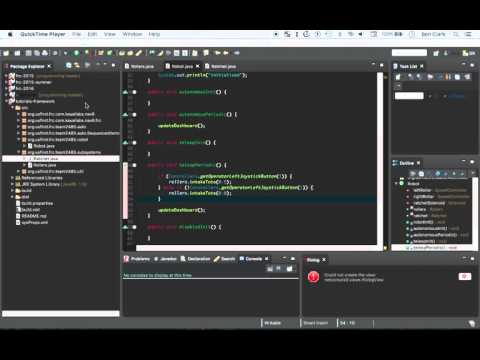Fold the autonomousInit method

tap(134, 92)
